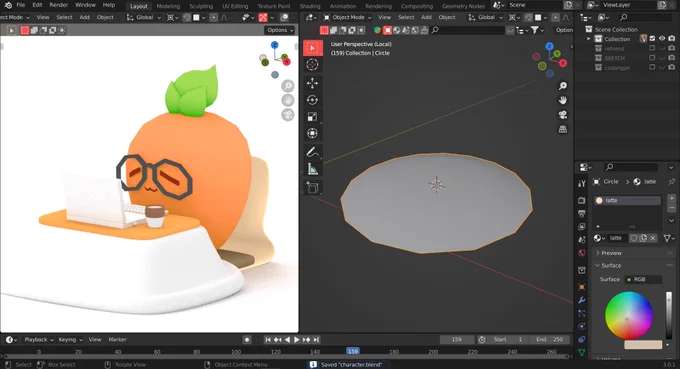This screenshot has width=680, height=369.
Task: Click the Marker menu in timeline
Action: 117,340
